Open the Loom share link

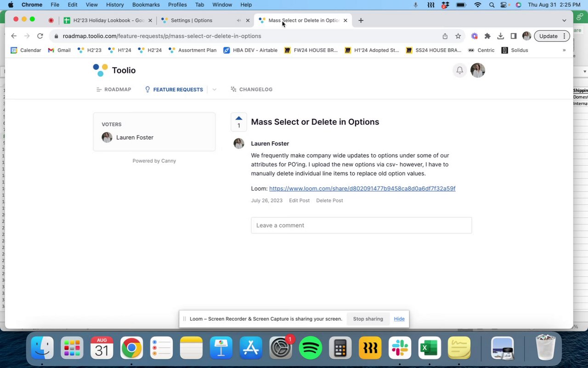click(x=362, y=189)
